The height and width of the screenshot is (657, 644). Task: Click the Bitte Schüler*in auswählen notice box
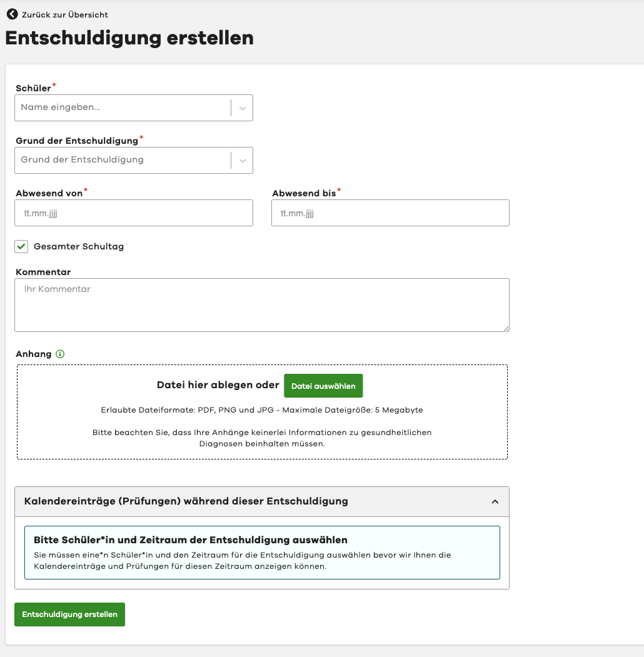[262, 553]
